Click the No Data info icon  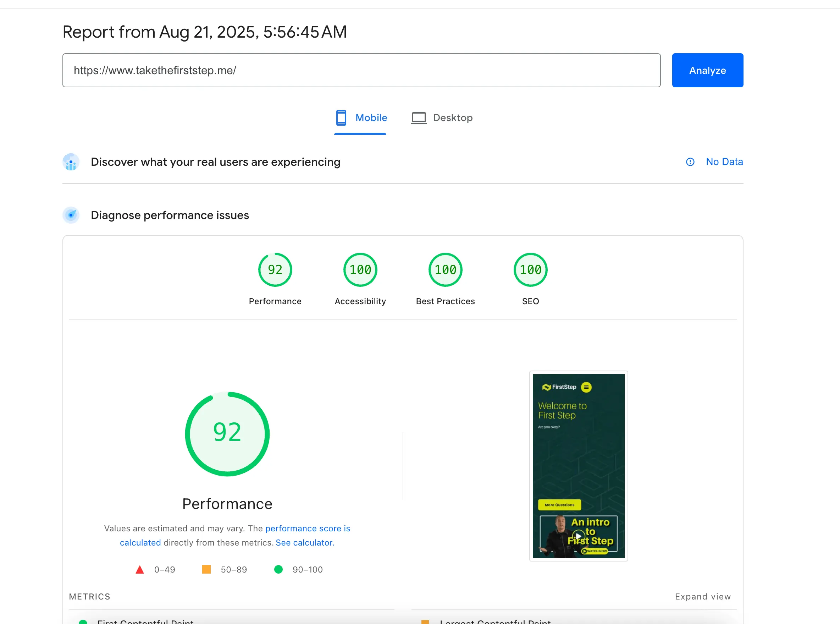(x=690, y=162)
